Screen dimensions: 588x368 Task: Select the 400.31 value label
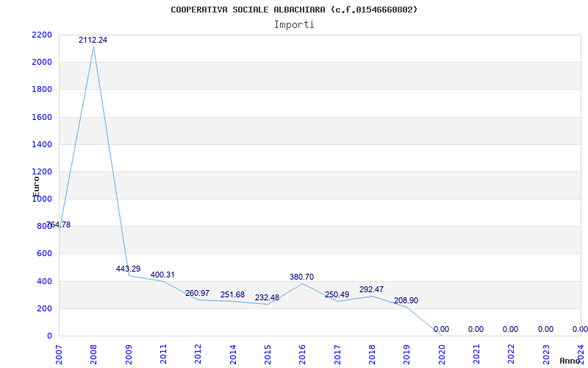[162, 275]
